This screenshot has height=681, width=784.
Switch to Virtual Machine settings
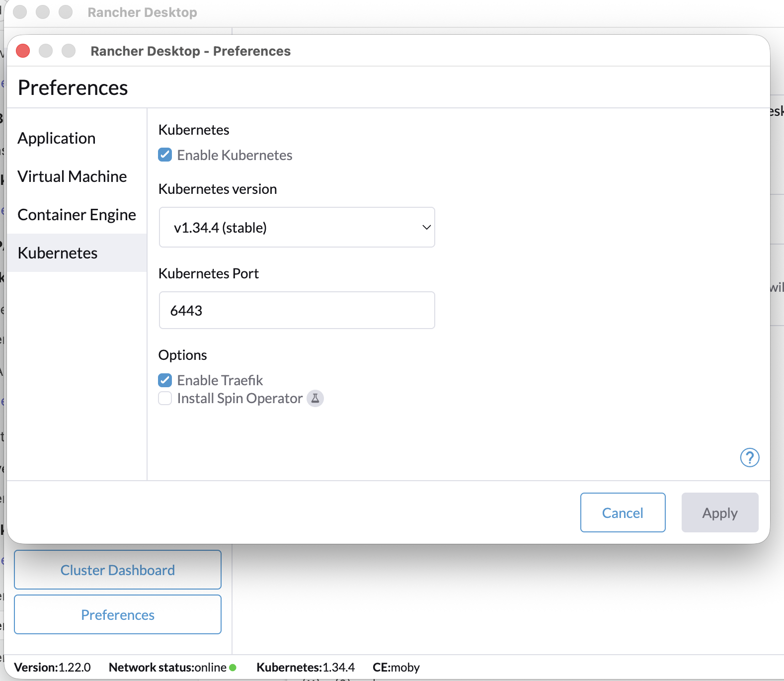tap(77, 176)
